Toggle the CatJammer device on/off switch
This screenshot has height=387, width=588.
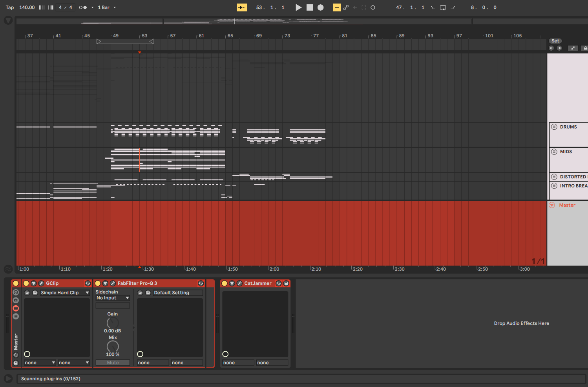[225, 283]
